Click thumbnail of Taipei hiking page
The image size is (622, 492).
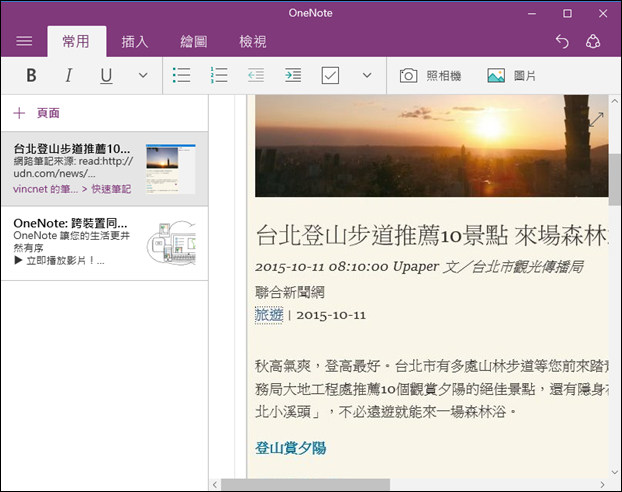[171, 169]
